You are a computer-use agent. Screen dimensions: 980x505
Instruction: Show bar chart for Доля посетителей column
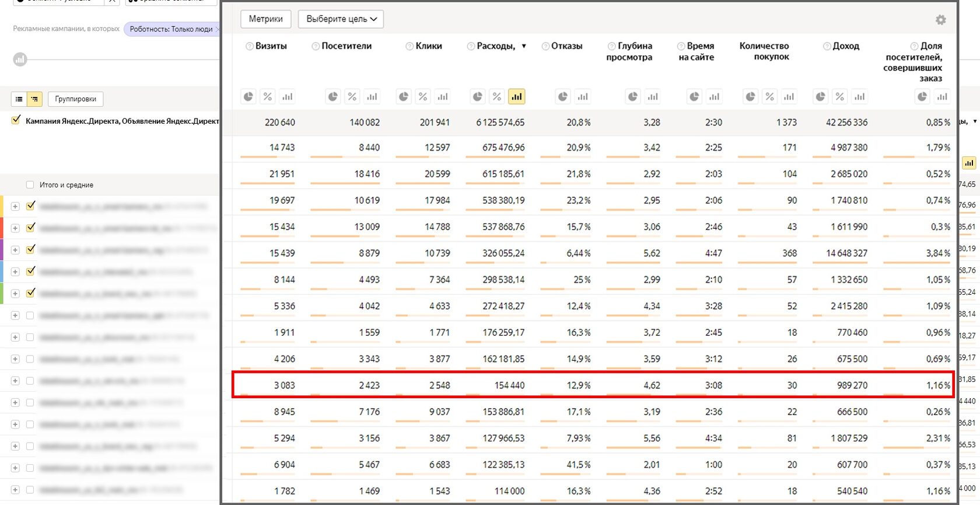(942, 97)
